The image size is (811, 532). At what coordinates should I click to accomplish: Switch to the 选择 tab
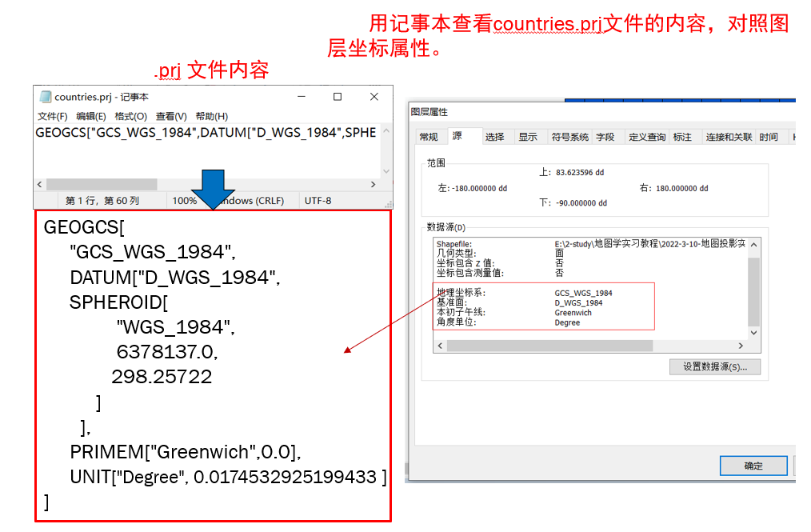point(495,137)
